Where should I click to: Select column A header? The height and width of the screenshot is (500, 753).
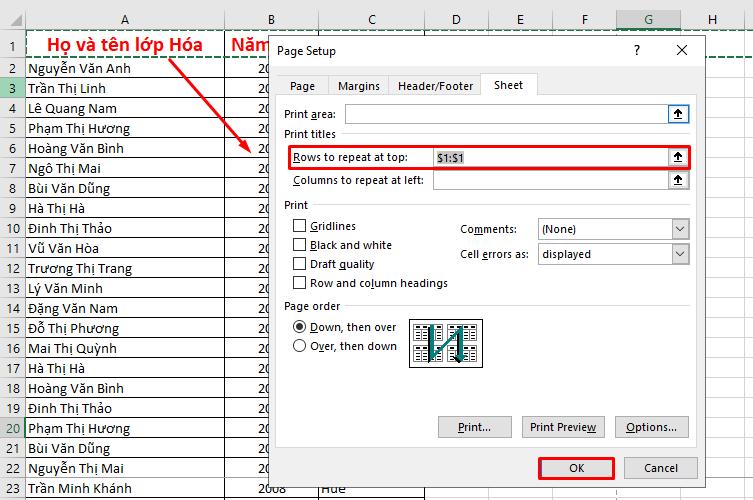coord(125,20)
